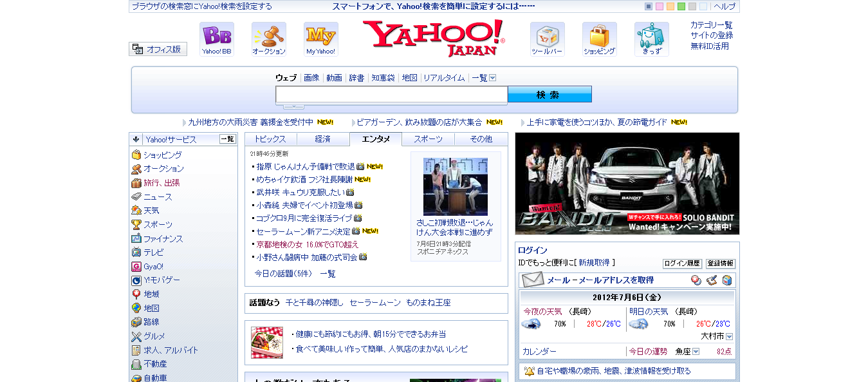Open the My Yahoo! icon

tap(321, 39)
